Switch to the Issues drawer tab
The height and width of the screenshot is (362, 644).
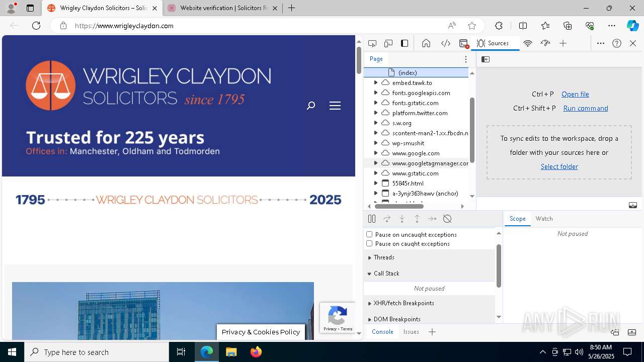[411, 332]
